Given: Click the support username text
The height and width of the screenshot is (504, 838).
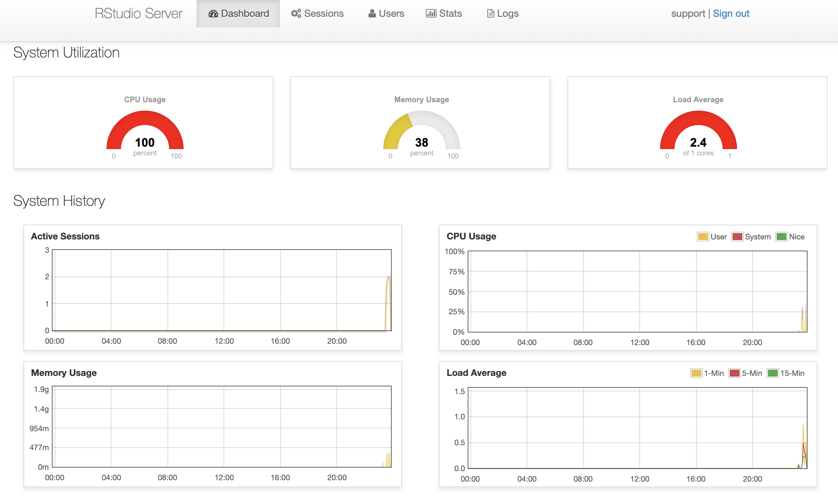Looking at the screenshot, I should [688, 14].
